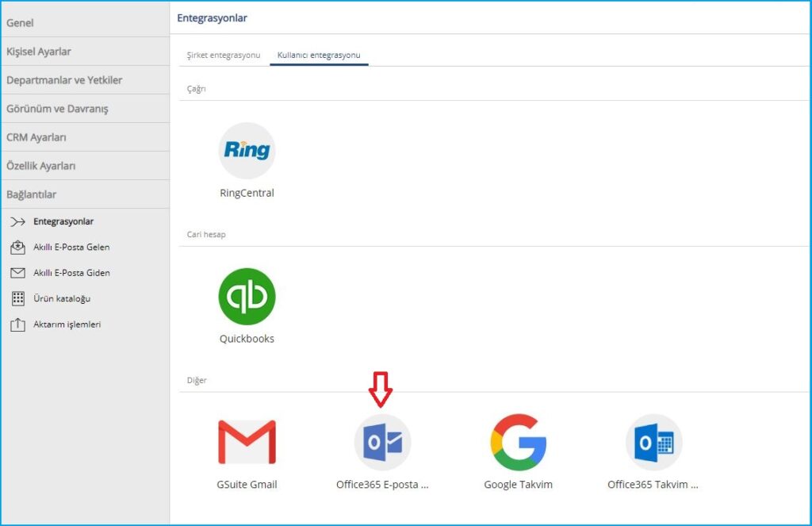The height and width of the screenshot is (526, 812).
Task: Select the Kullanıcı entegrasyonu tab
Action: [x=319, y=55]
